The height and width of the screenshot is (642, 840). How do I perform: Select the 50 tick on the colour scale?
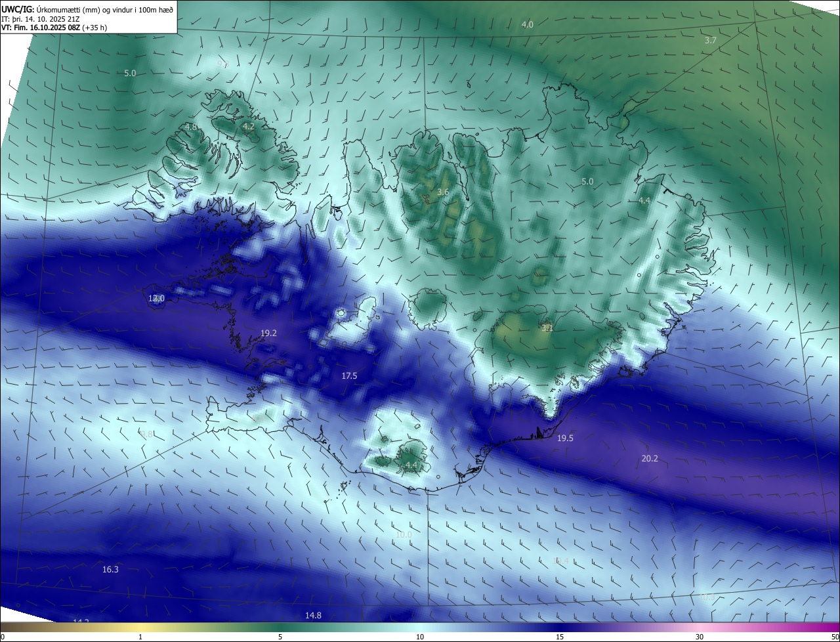tap(835, 637)
